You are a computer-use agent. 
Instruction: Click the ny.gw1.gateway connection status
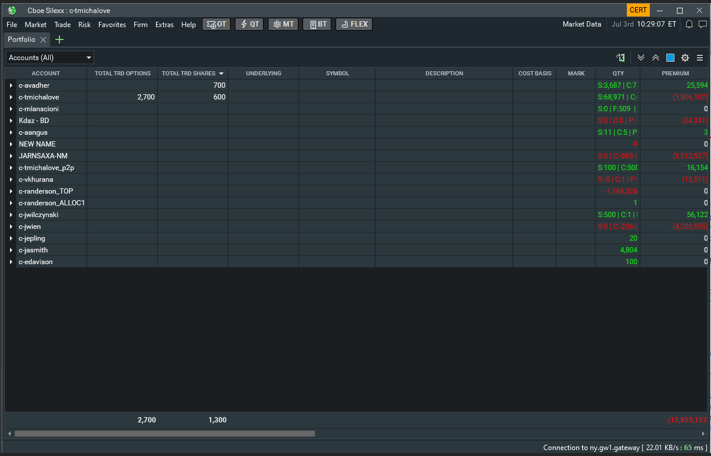pyautogui.click(x=624, y=448)
